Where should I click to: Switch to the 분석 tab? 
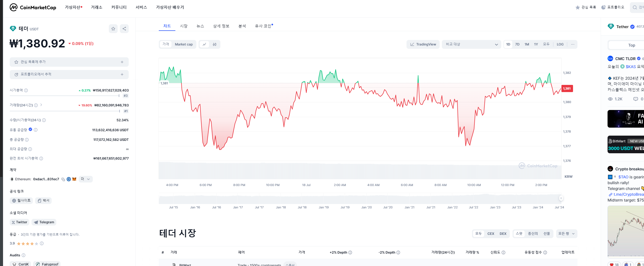click(242, 26)
